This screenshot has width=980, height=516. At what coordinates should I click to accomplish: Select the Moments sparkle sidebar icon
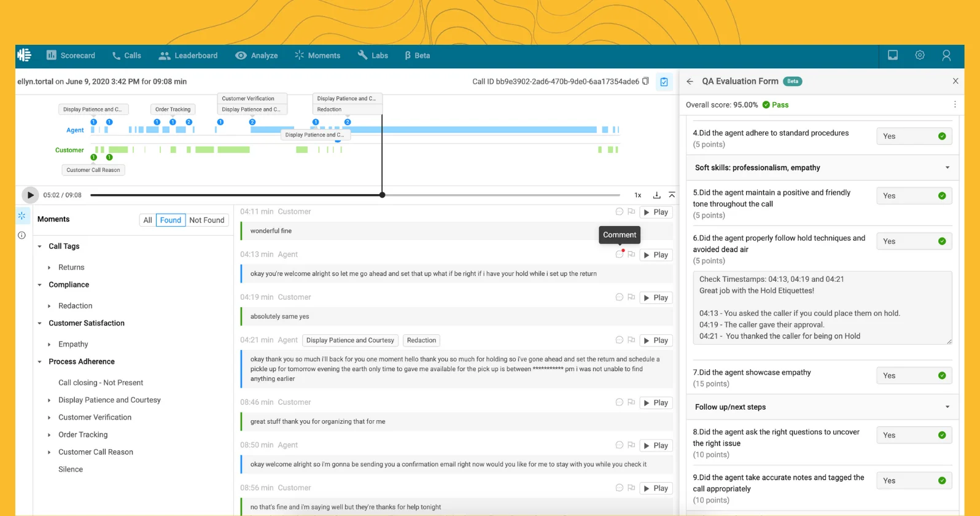[21, 216]
